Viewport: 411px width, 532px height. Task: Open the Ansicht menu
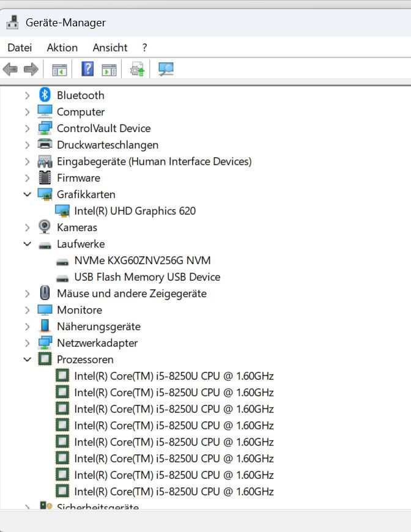coord(110,47)
